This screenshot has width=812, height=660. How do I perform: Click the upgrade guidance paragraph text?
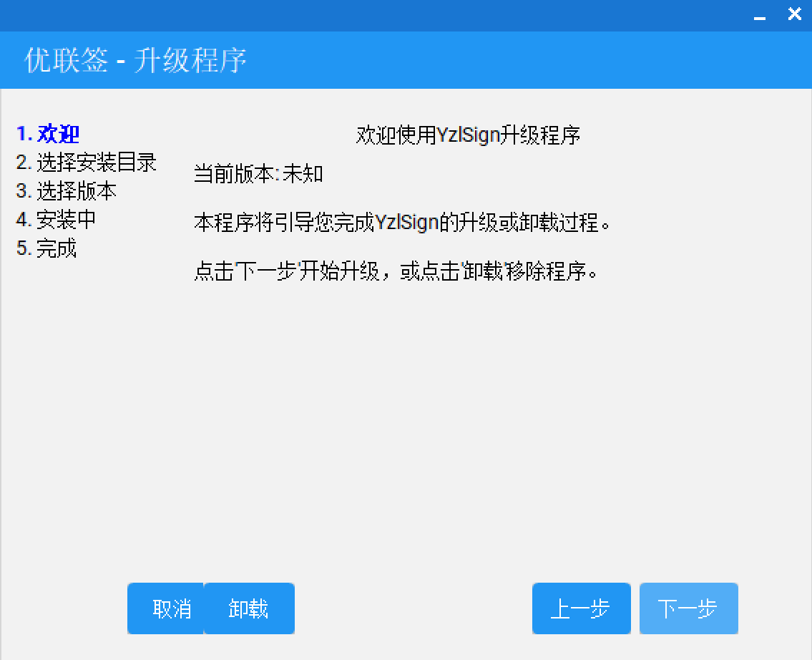[403, 223]
